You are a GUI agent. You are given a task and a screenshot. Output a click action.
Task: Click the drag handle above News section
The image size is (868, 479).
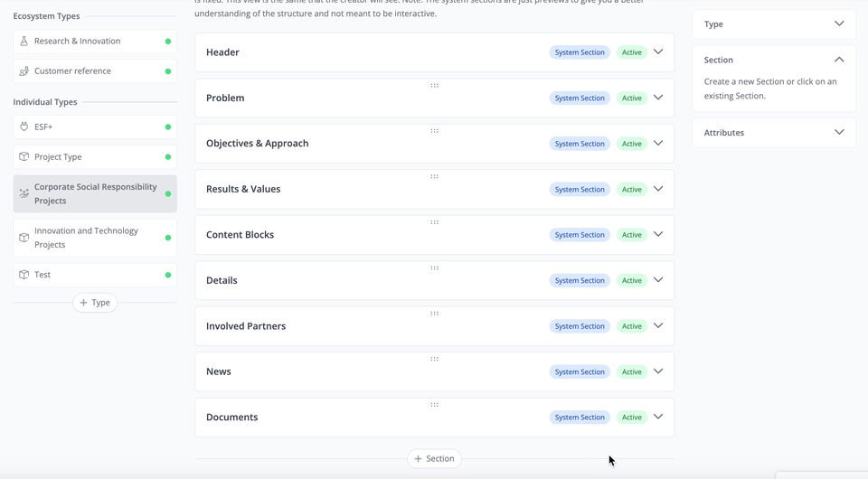pos(435,359)
